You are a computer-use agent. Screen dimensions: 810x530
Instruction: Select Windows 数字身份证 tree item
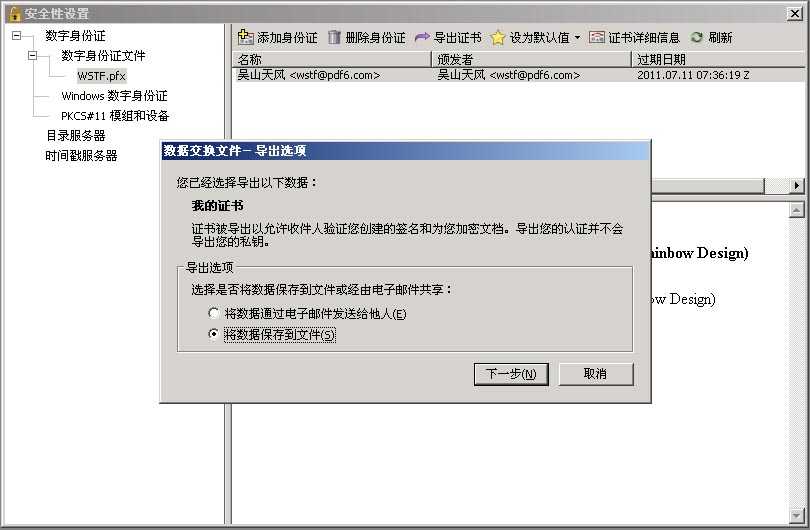tap(114, 96)
